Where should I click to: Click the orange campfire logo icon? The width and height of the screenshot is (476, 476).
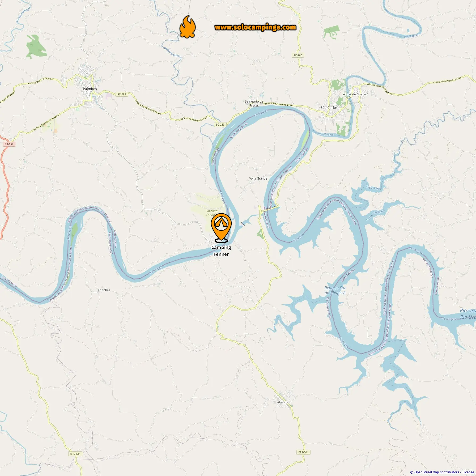point(188,27)
